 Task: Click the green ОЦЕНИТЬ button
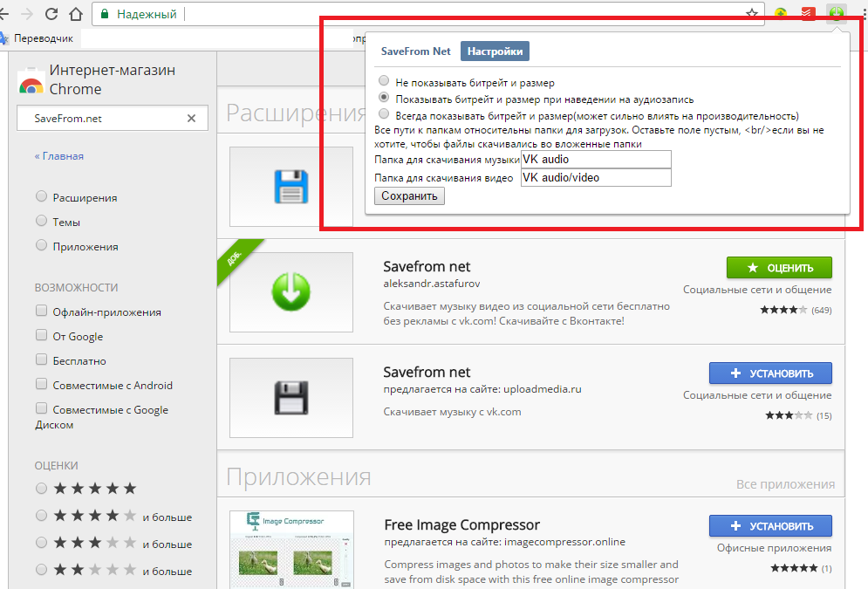(779, 268)
